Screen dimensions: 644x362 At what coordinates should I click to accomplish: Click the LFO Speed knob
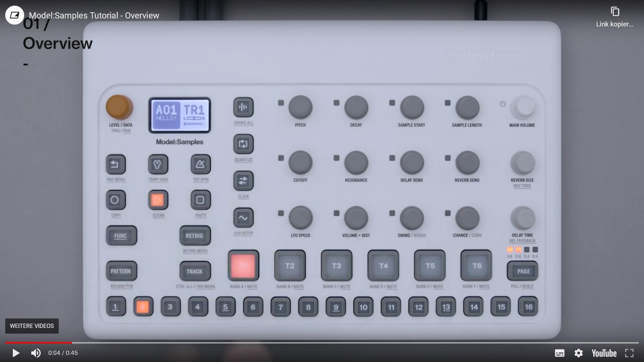tap(300, 218)
